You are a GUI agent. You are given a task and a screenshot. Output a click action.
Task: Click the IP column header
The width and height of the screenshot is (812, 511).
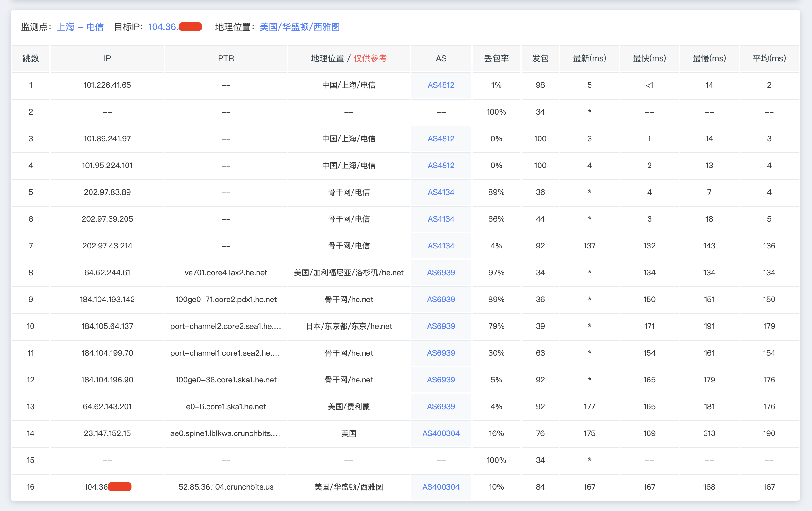coord(107,58)
